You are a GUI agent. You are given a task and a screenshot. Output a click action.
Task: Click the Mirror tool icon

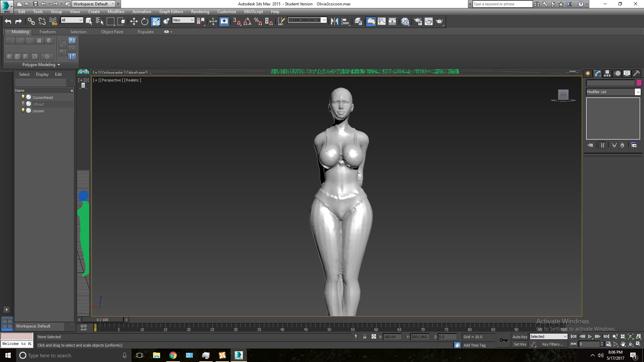[334, 21]
